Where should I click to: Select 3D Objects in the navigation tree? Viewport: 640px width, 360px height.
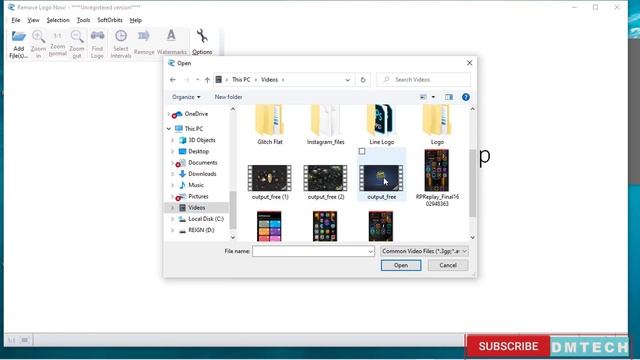202,140
